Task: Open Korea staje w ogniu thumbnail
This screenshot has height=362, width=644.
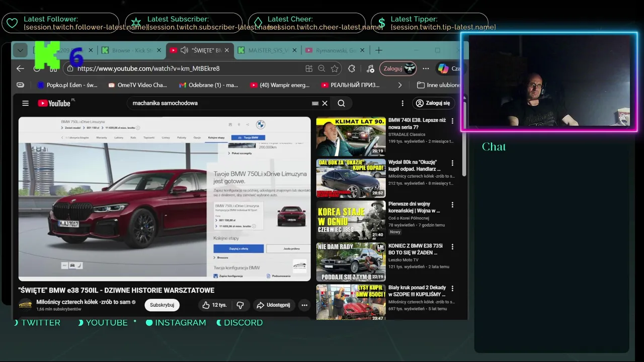Action: [351, 220]
